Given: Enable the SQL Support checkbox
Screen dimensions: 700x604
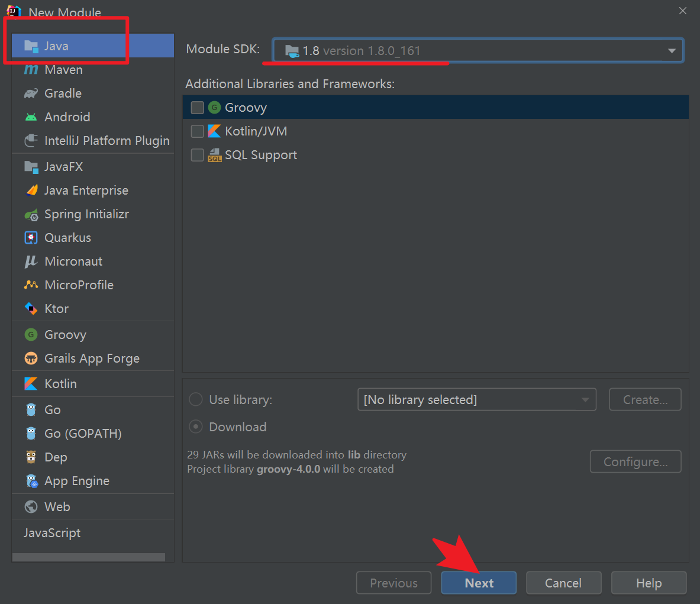Looking at the screenshot, I should [197, 155].
